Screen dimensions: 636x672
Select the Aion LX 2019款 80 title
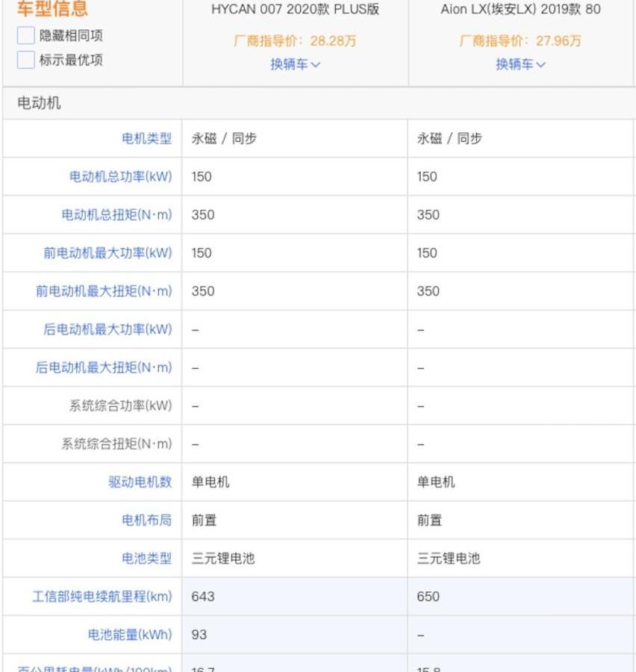click(x=521, y=9)
